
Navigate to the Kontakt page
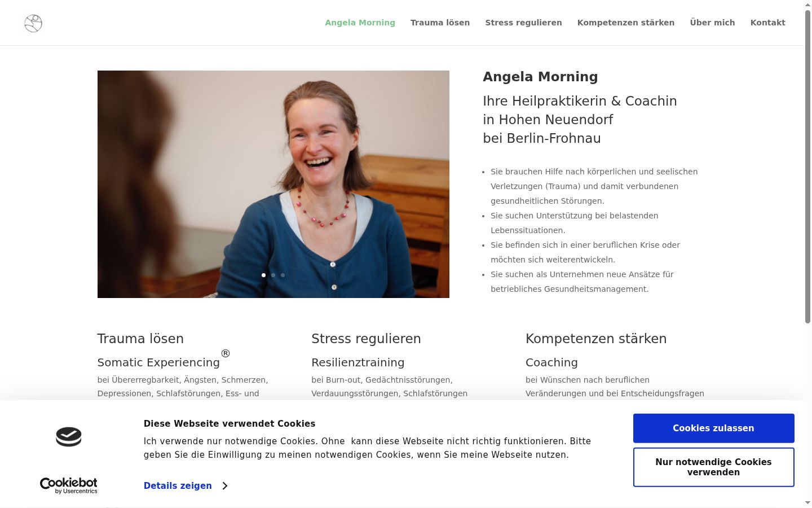[x=767, y=23]
